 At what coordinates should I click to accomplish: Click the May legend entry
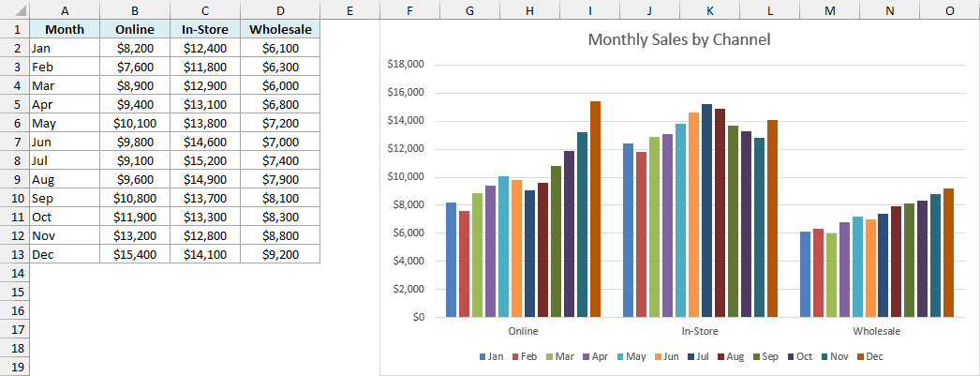point(631,356)
